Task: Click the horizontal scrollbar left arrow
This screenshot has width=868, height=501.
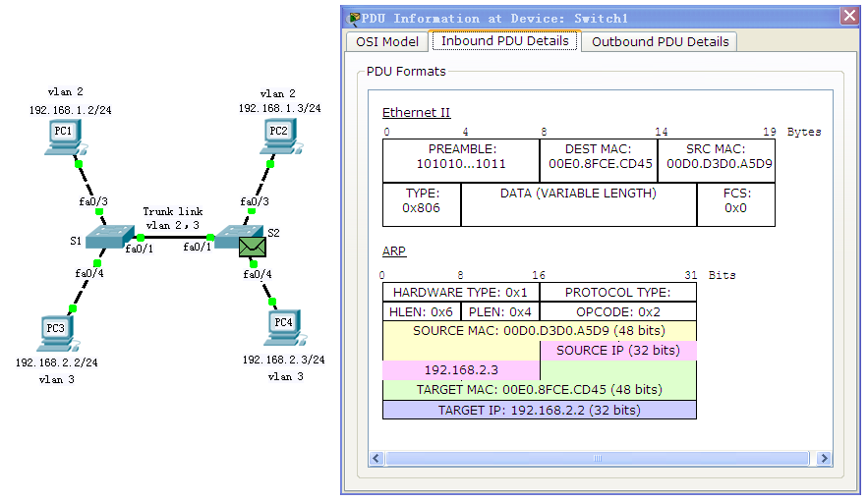Action: (x=376, y=459)
